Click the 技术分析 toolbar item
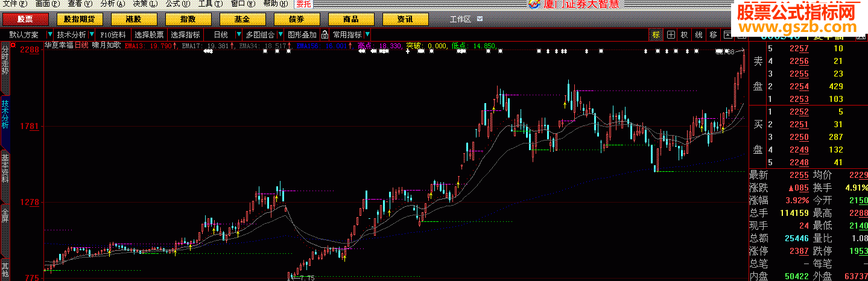 tap(71, 35)
